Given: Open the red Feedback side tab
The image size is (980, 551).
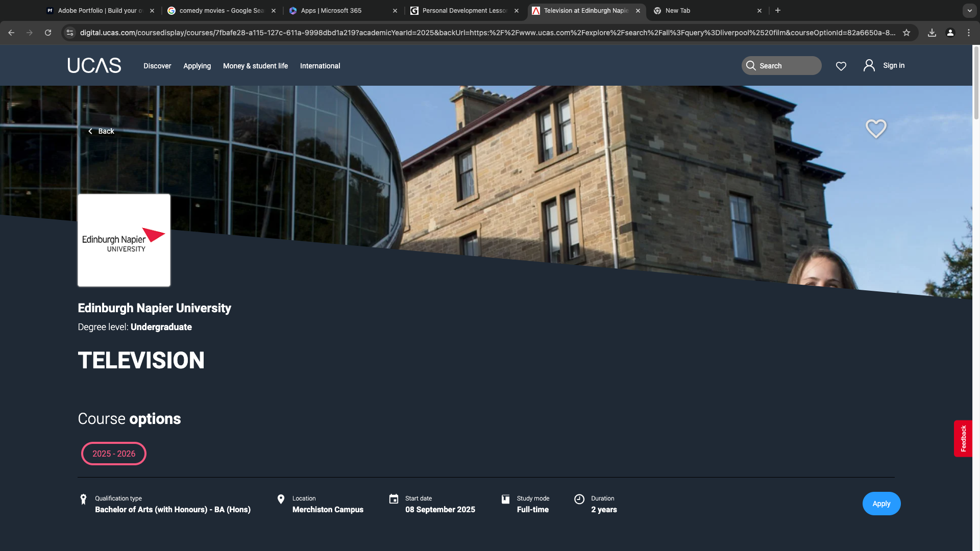Looking at the screenshot, I should [963, 438].
